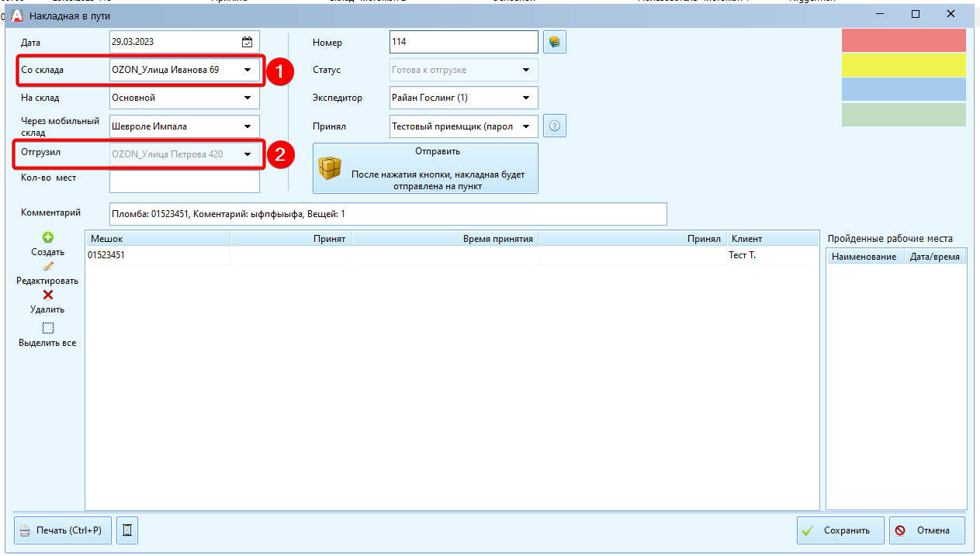This screenshot has height=556, width=980.
Task: Click the Печать (Ctrl+P) button
Action: click(64, 530)
